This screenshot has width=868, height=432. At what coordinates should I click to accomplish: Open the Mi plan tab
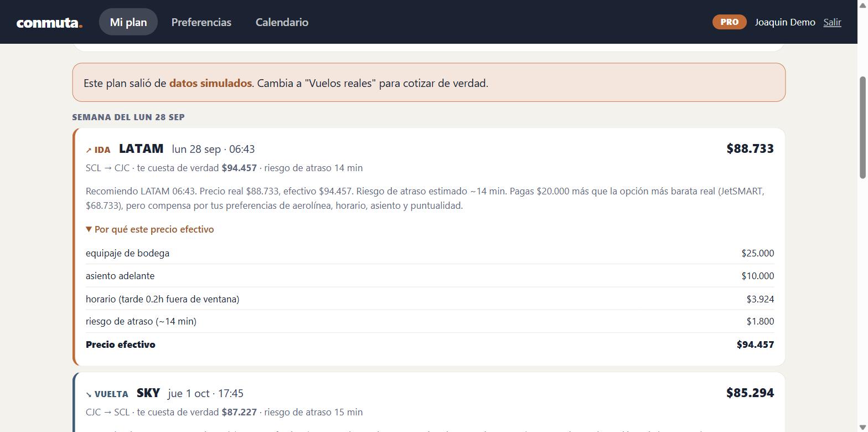pos(128,22)
